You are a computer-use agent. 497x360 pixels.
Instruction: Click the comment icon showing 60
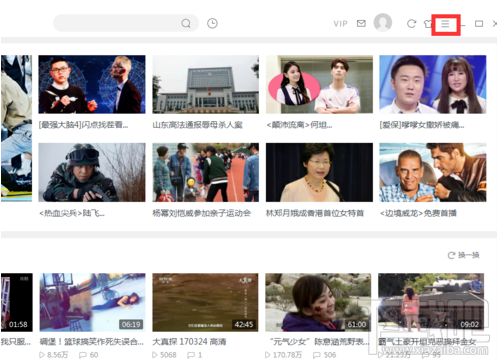(x=83, y=355)
